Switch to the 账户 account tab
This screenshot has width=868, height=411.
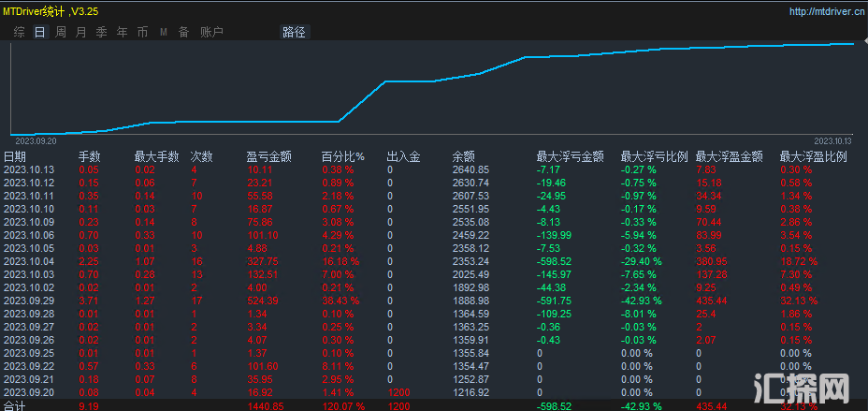tap(211, 32)
